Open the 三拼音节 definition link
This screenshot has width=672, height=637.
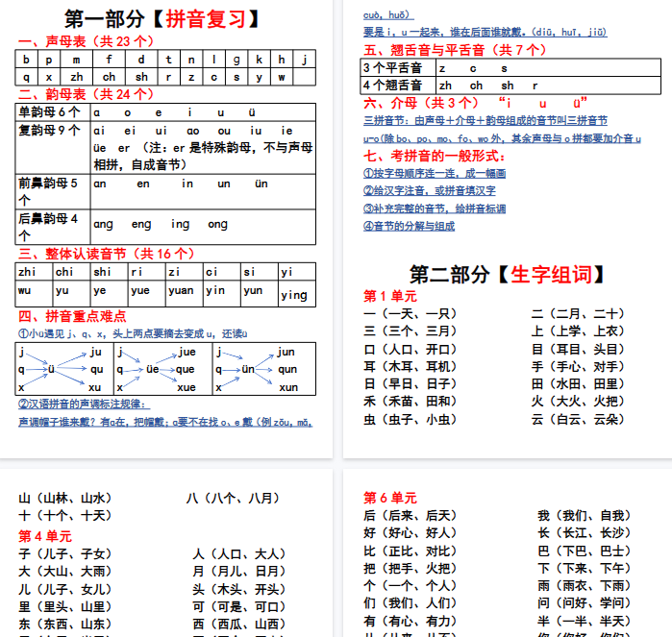(485, 120)
